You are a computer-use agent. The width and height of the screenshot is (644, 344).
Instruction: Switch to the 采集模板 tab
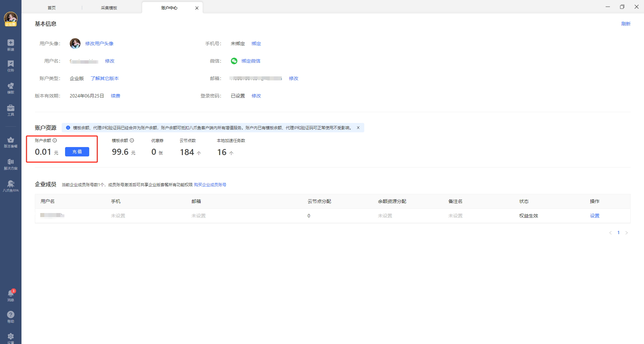click(109, 8)
